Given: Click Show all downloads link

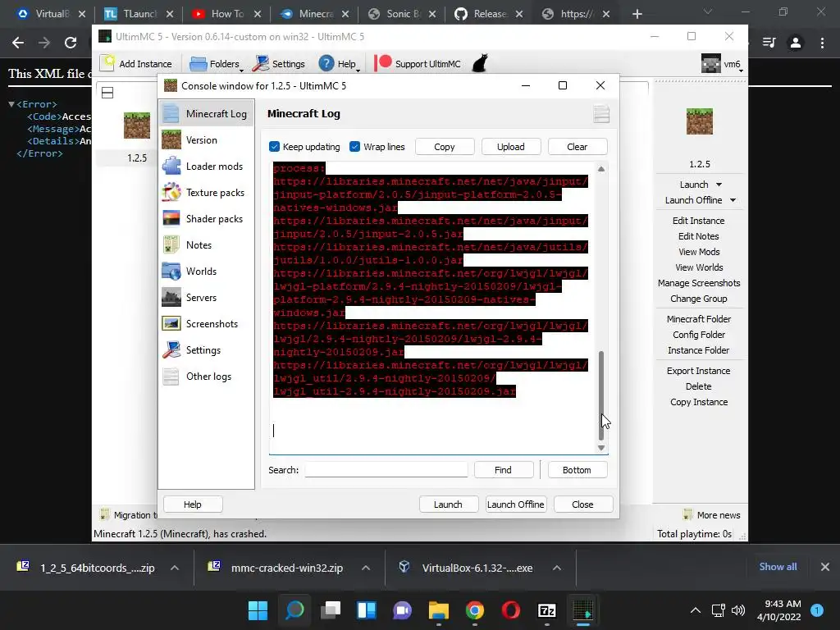Looking at the screenshot, I should click(778, 567).
